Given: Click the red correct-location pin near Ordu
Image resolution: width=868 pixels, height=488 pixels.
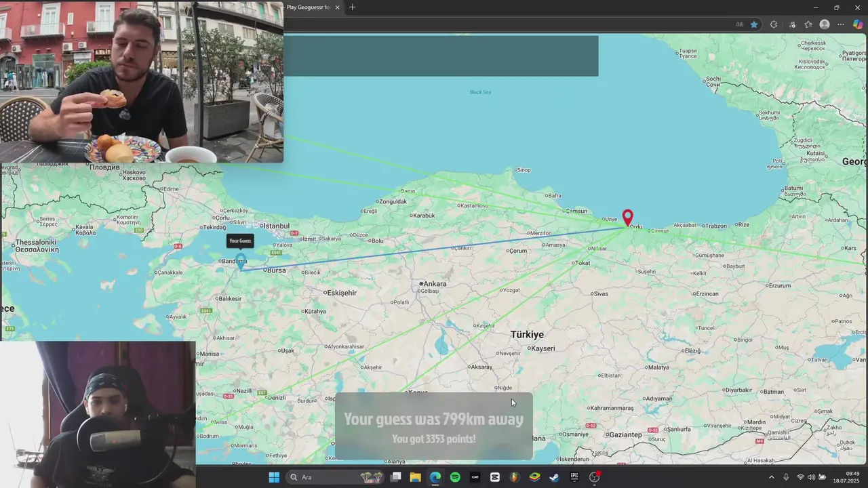Looking at the screenshot, I should [628, 218].
